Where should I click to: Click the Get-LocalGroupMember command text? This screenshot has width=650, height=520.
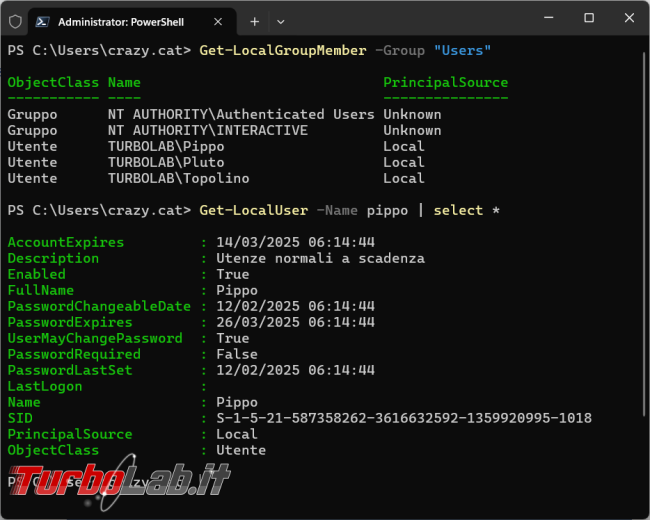coord(283,51)
